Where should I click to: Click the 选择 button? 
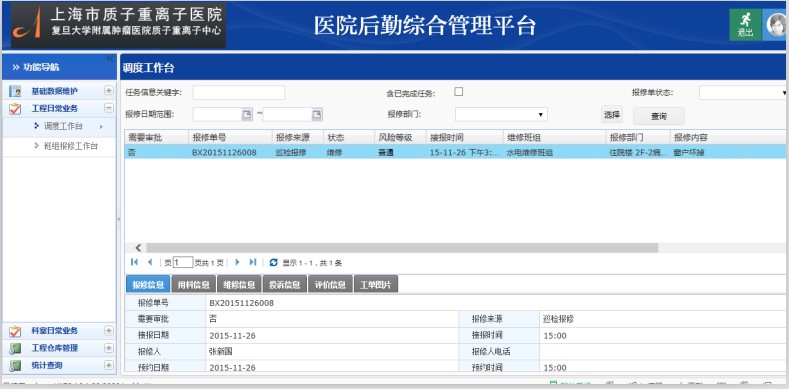click(x=612, y=115)
